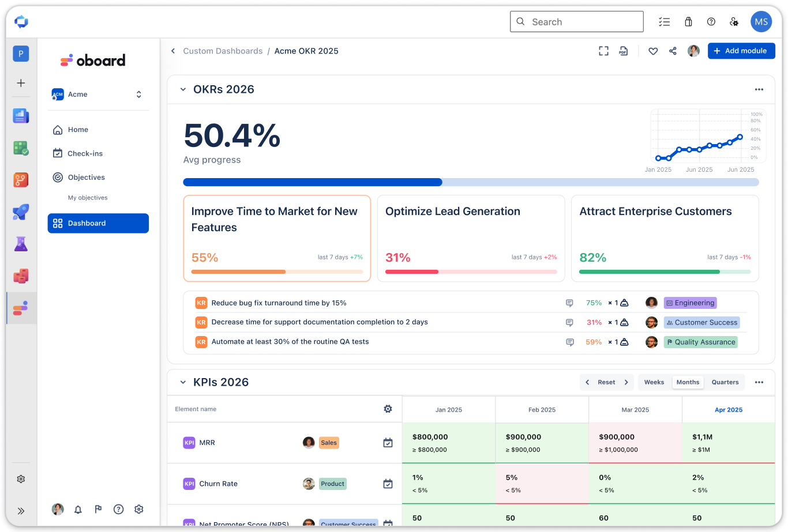Viewport: 788px width, 532px height.
Task: Open the rocket app in the left rail
Action: click(21, 212)
